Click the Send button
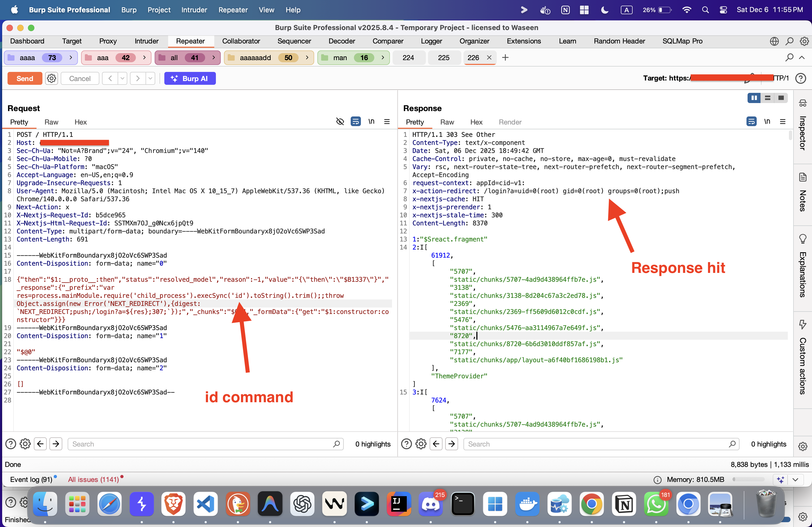The image size is (812, 527). [x=25, y=78]
